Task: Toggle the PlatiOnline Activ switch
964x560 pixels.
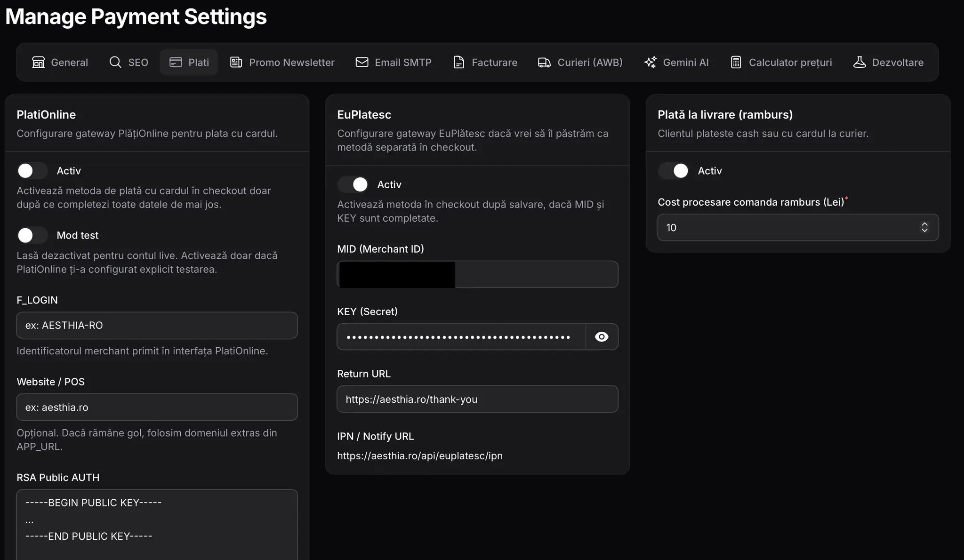Action: 32,171
